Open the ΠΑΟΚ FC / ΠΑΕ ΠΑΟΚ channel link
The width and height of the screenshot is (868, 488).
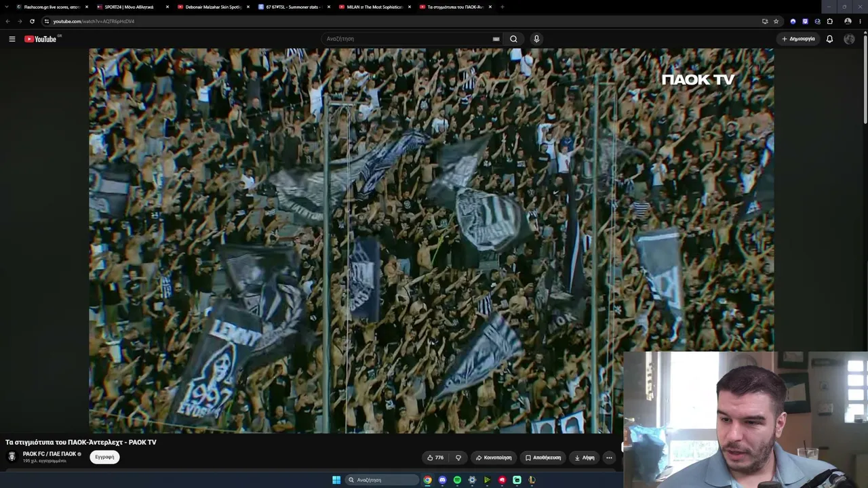pos(50,454)
